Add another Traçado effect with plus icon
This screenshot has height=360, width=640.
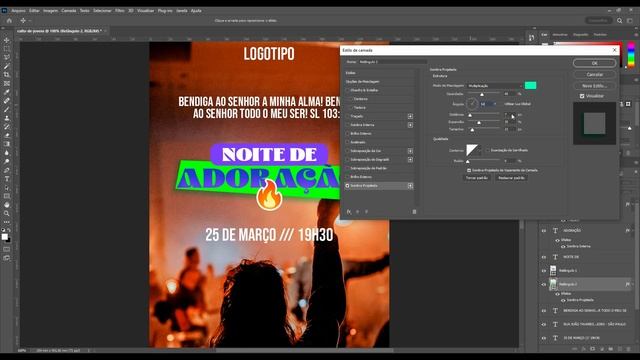410,116
